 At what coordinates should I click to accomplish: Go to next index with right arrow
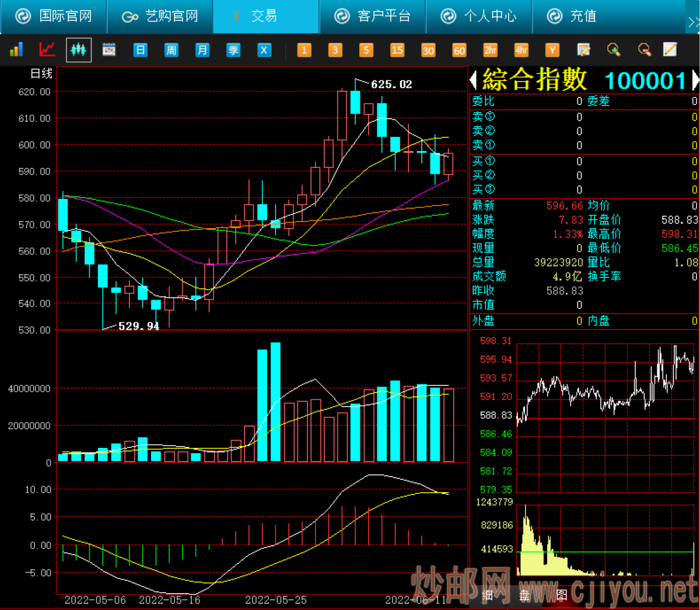(695, 80)
